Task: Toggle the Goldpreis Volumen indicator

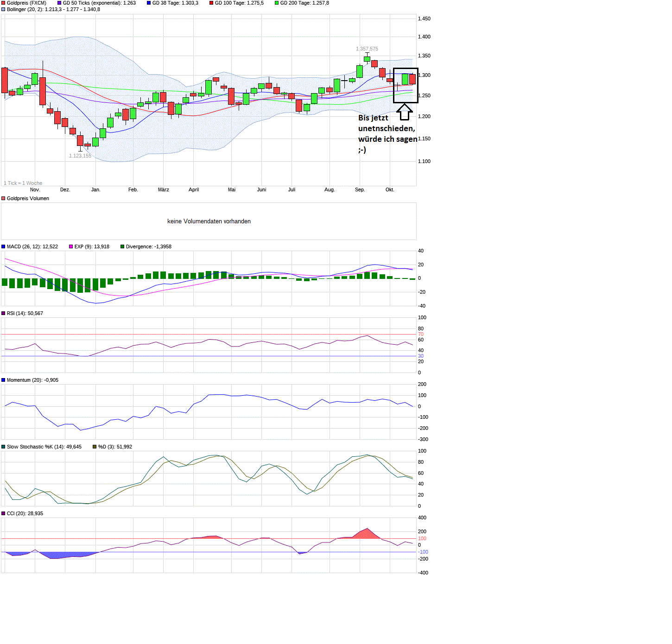Action: click(x=2, y=198)
